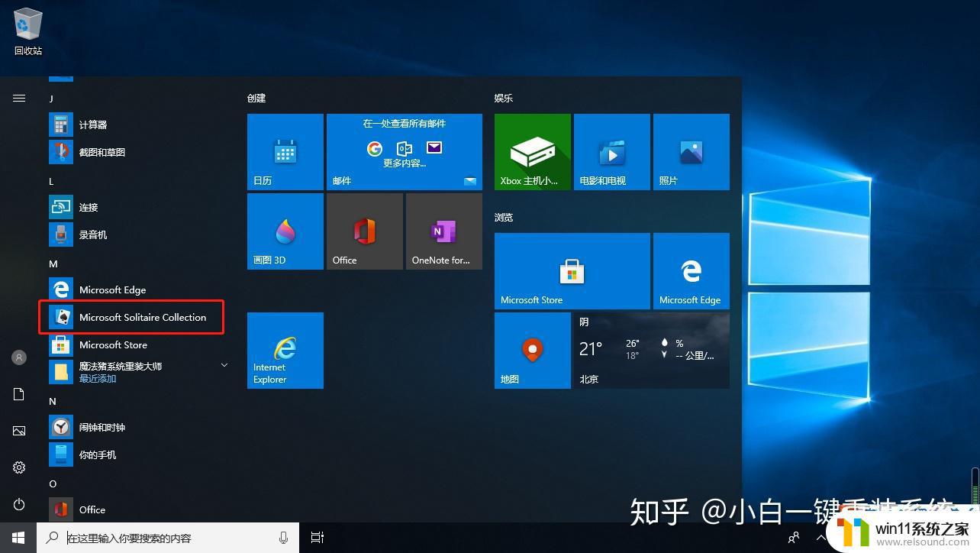980x553 pixels.
Task: Launch 截图和草图 from the app list
Action: pos(139,152)
